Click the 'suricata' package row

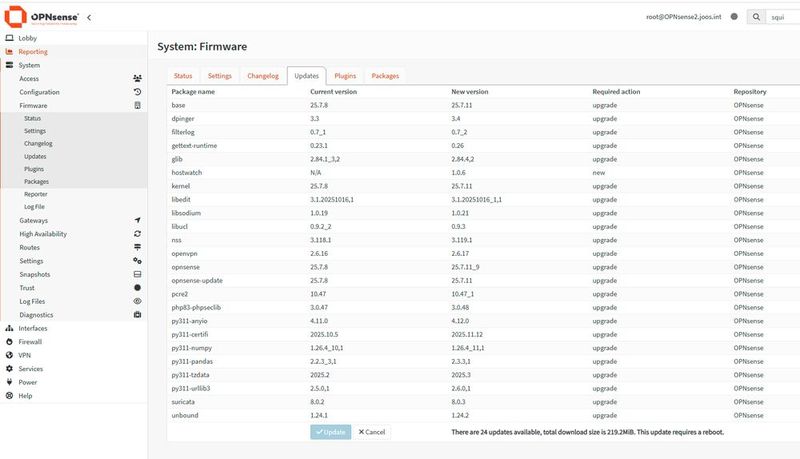point(483,401)
